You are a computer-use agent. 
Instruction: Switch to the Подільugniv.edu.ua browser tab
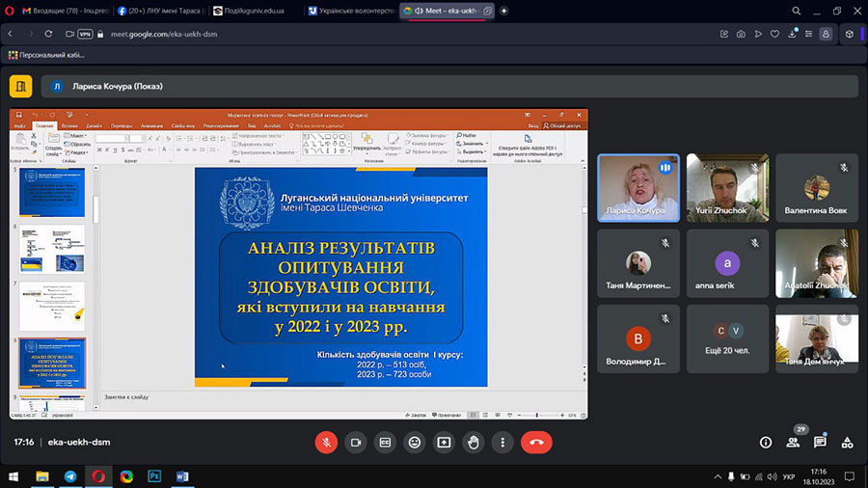253,11
